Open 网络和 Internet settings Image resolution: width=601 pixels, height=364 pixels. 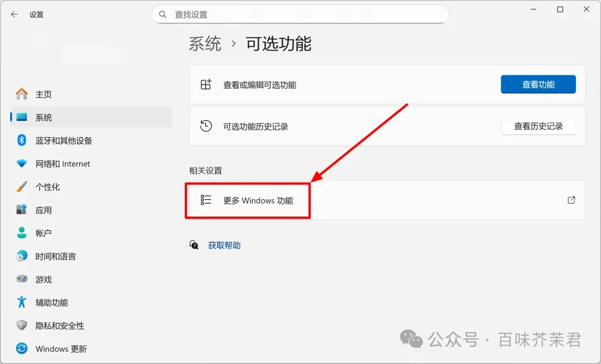pos(91,164)
